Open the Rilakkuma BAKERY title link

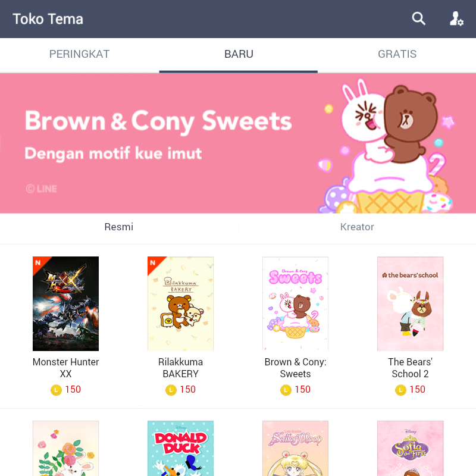click(181, 368)
